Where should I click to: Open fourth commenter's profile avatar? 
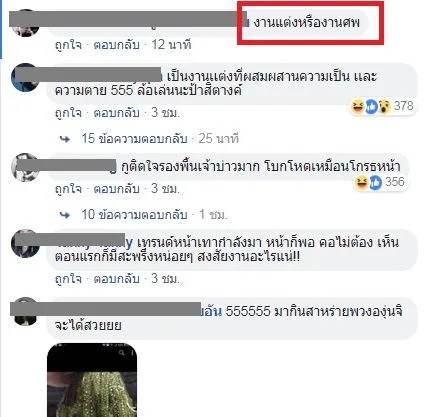click(25, 243)
